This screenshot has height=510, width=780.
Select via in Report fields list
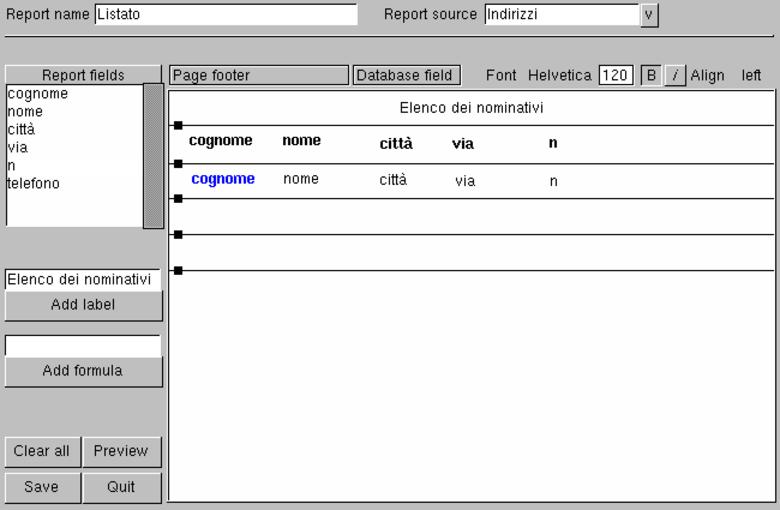tap(17, 147)
